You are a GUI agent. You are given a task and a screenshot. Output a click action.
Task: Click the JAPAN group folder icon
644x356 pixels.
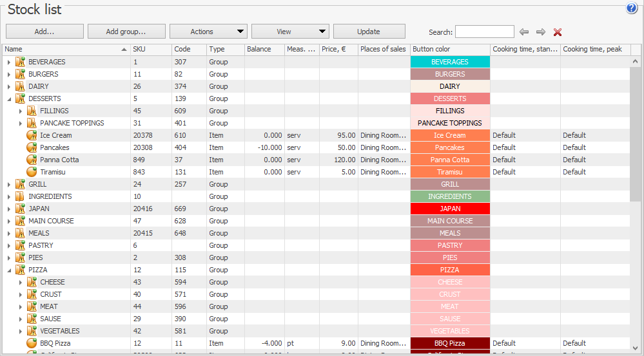[x=20, y=209]
